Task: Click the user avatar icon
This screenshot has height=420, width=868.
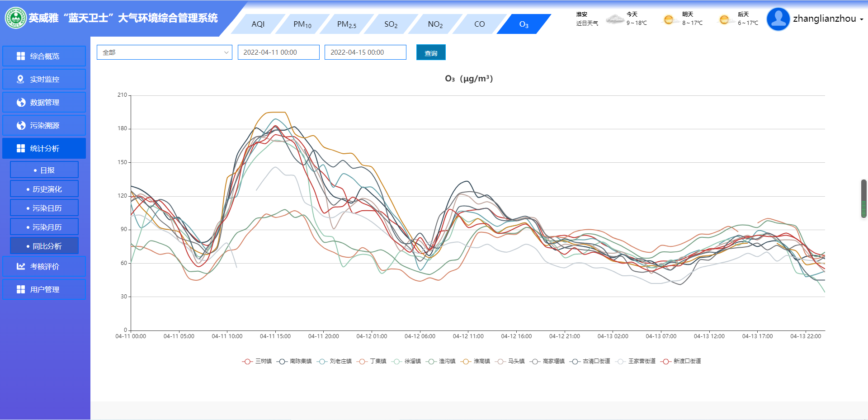Action: [x=778, y=19]
